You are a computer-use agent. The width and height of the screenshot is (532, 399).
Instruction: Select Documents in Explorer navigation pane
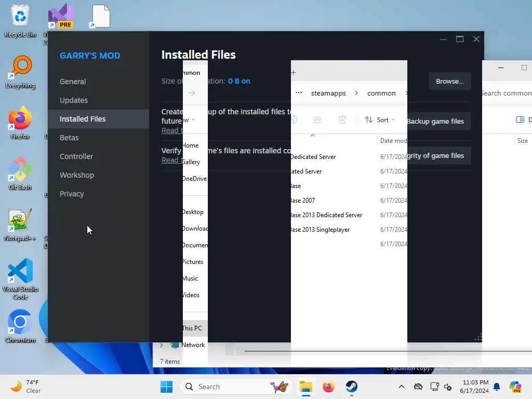coord(195,245)
